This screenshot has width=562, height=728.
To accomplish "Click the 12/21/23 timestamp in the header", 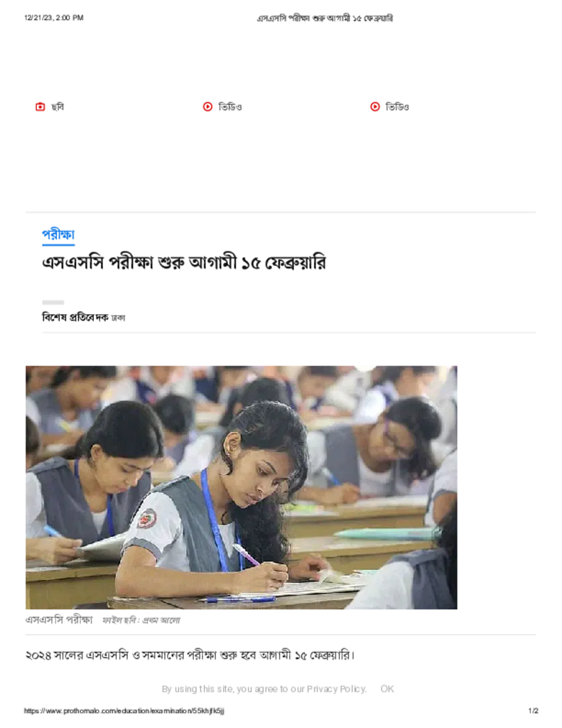I will [54, 18].
